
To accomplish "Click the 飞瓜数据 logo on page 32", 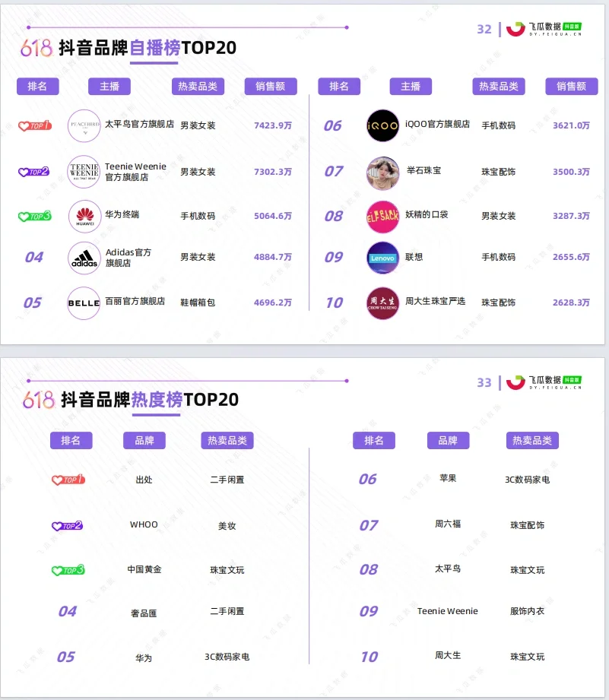I will (544, 29).
